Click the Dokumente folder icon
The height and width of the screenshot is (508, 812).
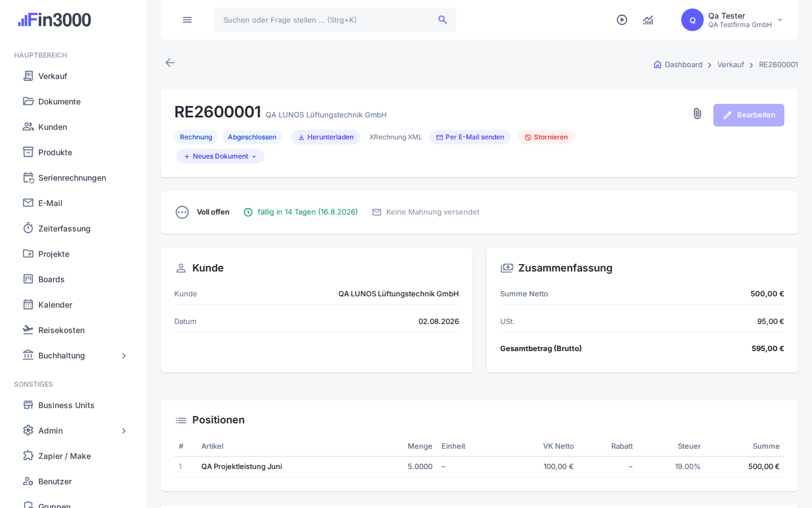28,101
